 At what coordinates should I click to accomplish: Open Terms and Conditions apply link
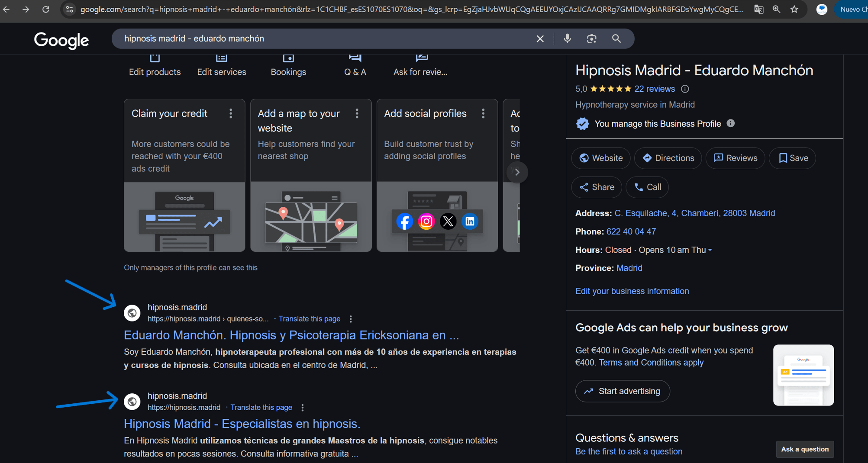coord(651,363)
